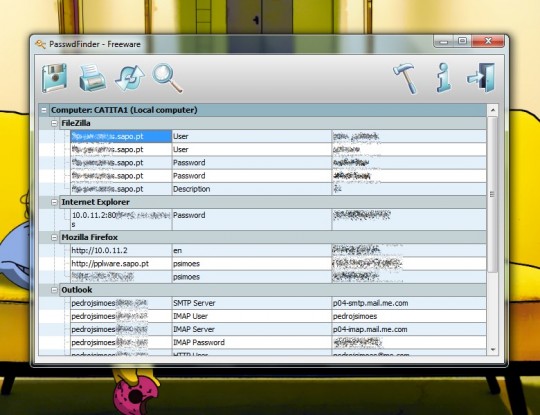540x415 pixels.
Task: Click the blue info icon
Action: (443, 78)
